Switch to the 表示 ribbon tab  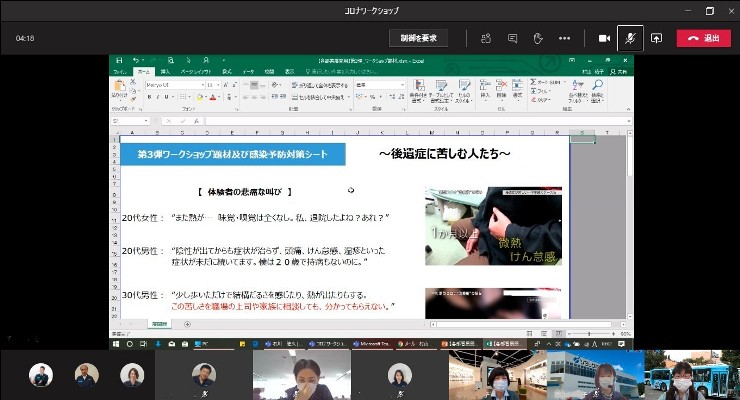[x=289, y=72]
